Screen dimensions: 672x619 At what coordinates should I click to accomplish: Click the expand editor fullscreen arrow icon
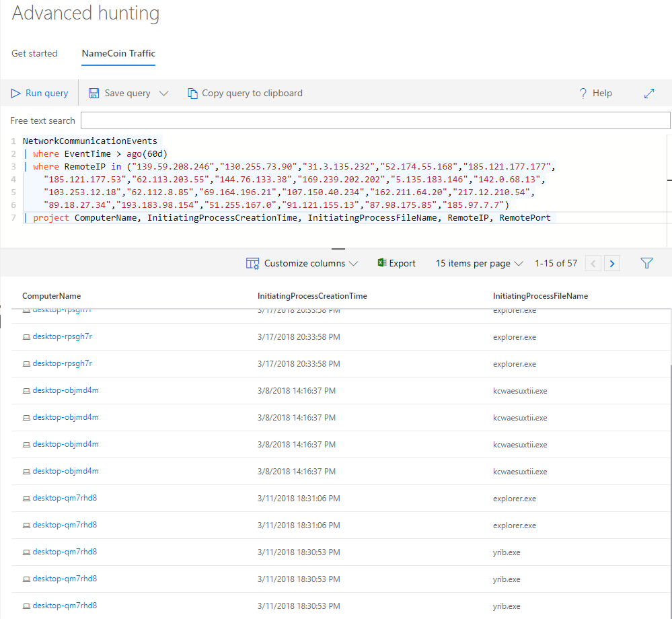click(x=649, y=93)
